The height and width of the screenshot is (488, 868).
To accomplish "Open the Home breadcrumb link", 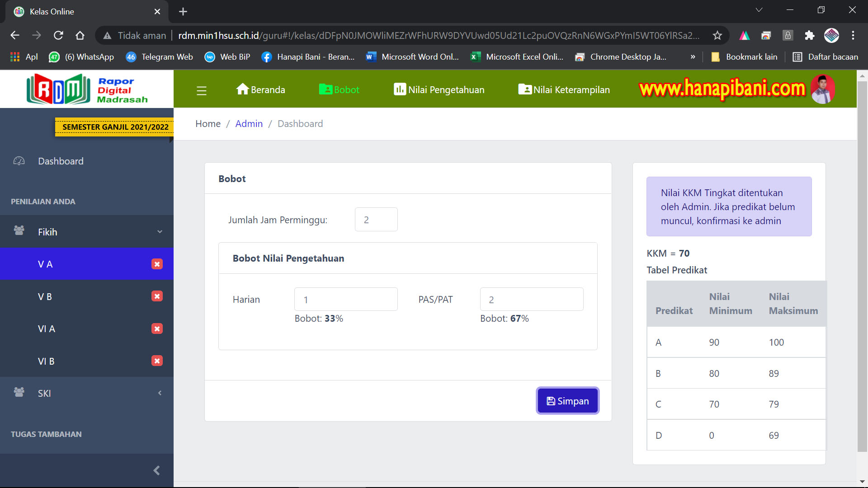I will click(208, 123).
